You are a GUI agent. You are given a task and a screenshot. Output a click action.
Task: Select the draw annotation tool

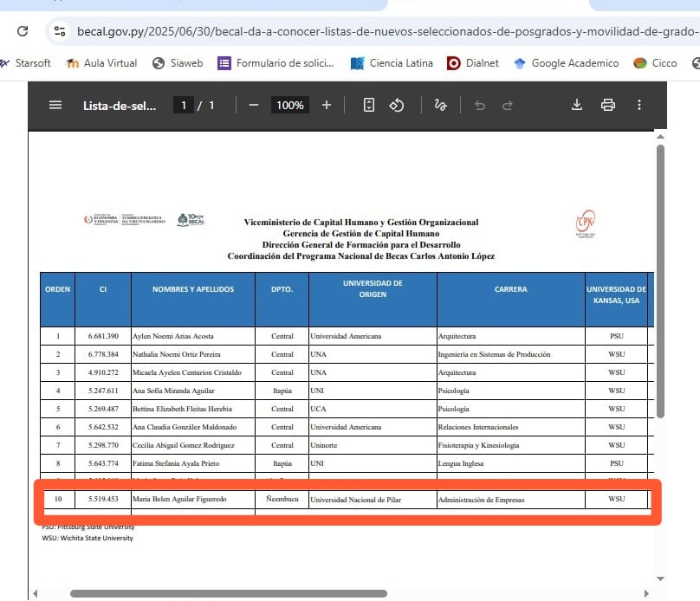(x=440, y=106)
